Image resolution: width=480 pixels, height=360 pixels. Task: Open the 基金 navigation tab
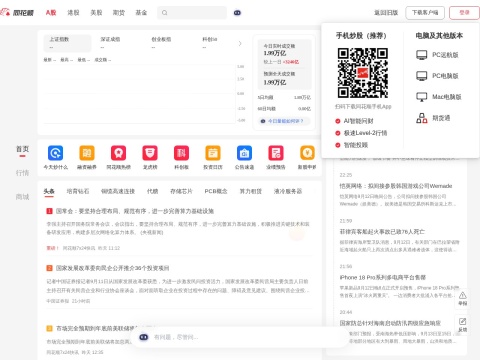pyautogui.click(x=141, y=13)
